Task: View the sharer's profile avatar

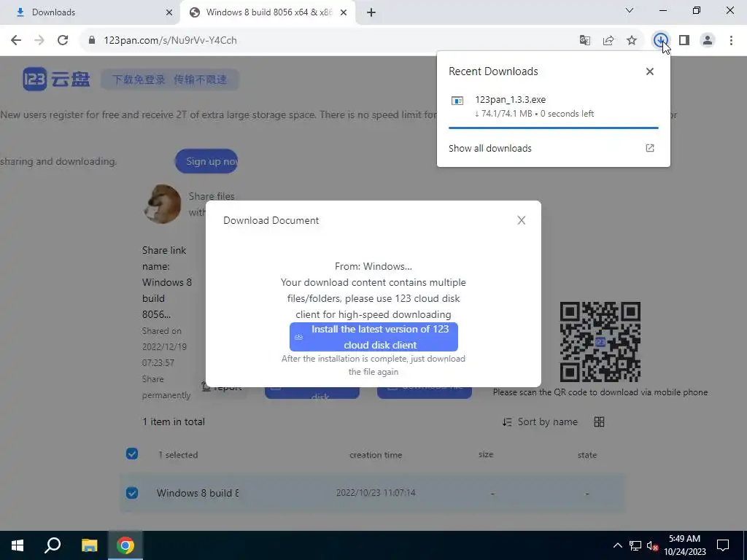Action: (x=163, y=204)
